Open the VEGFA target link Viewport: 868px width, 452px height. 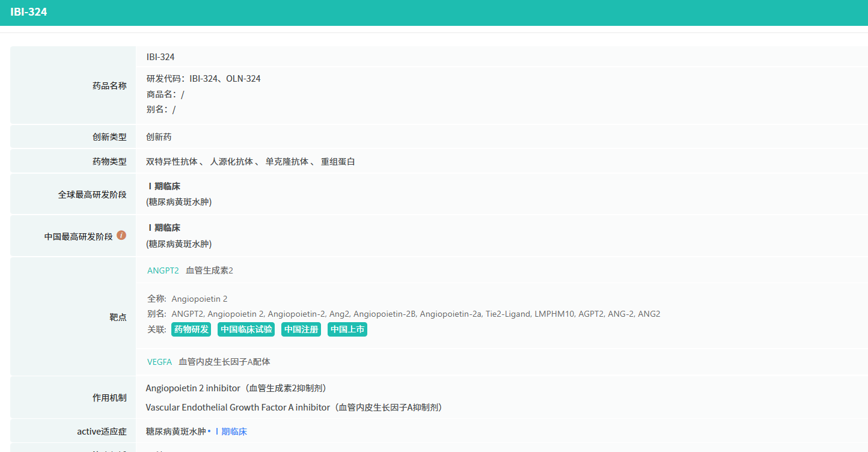click(159, 362)
